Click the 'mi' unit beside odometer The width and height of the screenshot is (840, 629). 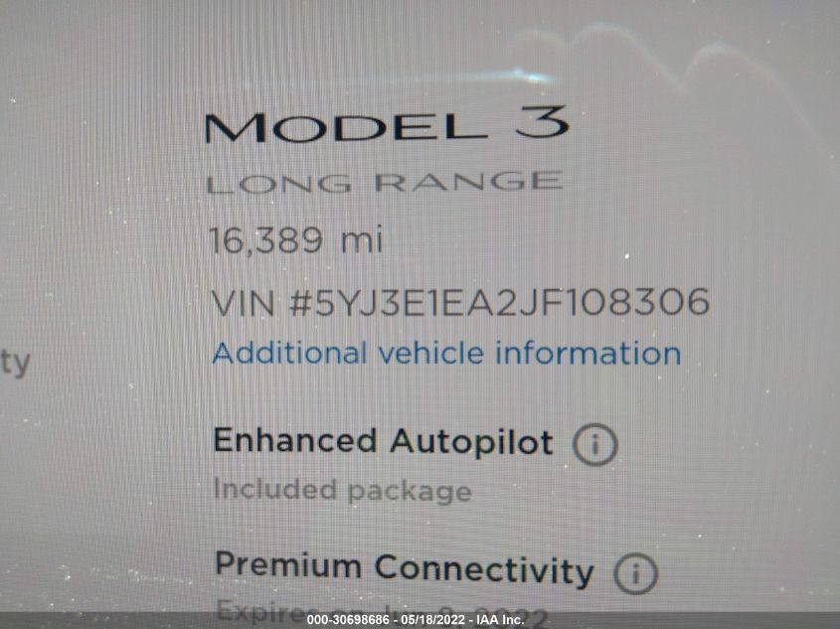pos(362,239)
